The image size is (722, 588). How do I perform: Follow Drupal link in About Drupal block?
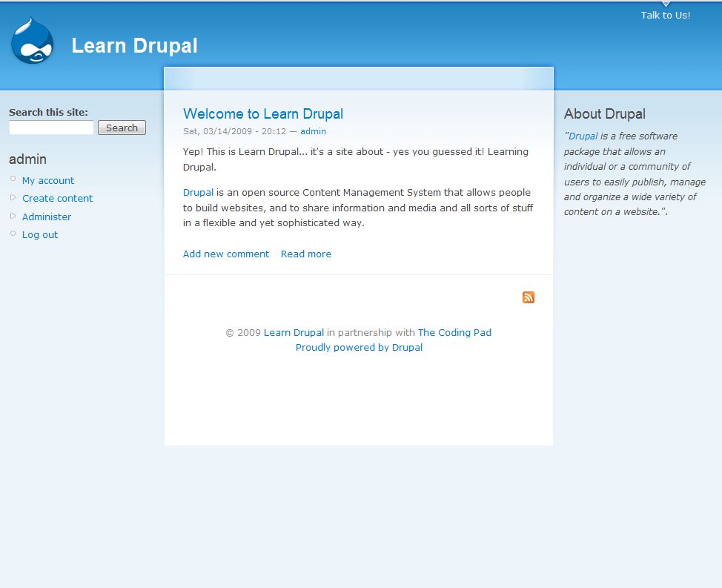coord(583,136)
